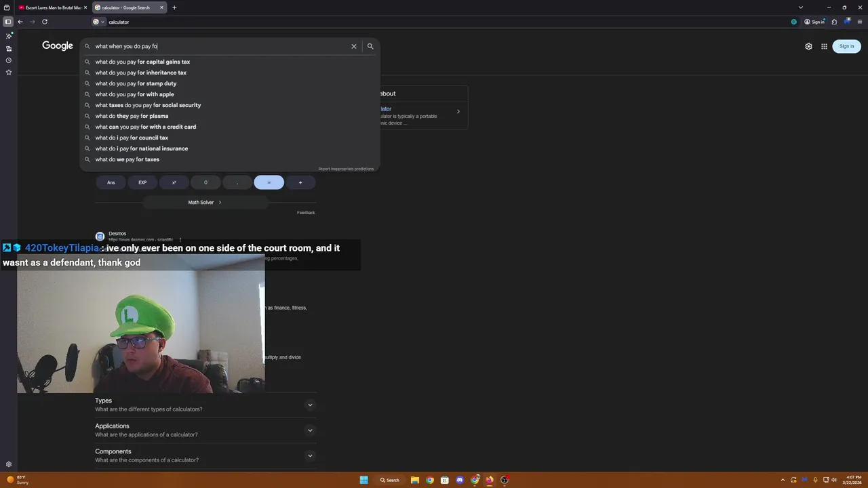Open the list all tabs chevron
Screen dimensions: 868x488
point(800,7)
